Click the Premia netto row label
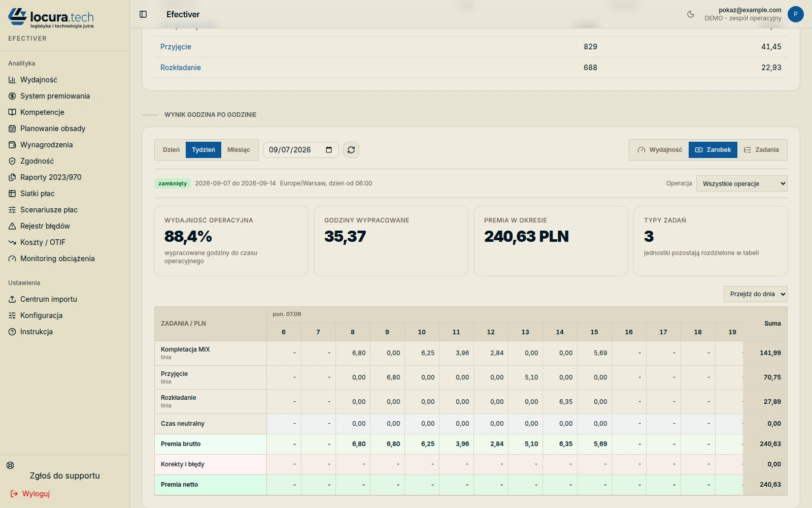 point(180,485)
